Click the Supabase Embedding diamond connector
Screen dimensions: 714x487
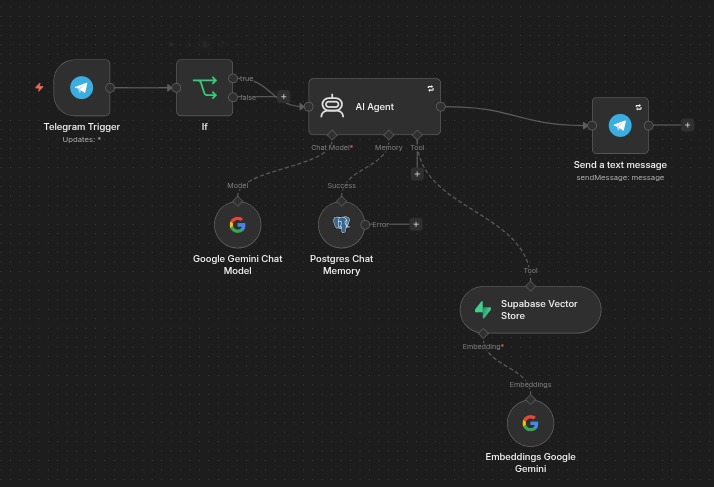[x=483, y=333]
